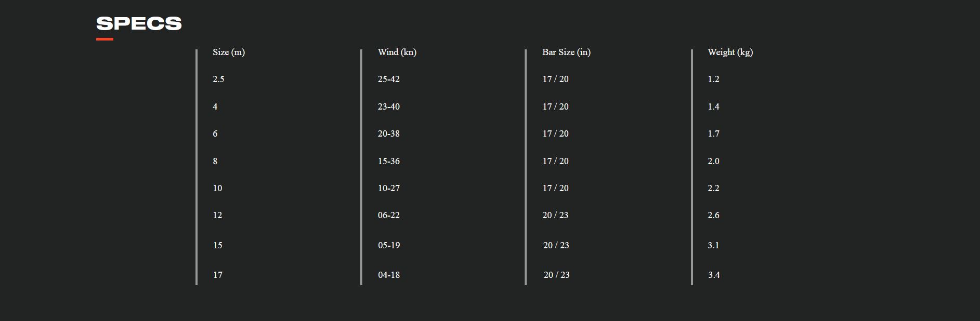
Task: Click the 2.6 weight value
Action: tap(713, 215)
